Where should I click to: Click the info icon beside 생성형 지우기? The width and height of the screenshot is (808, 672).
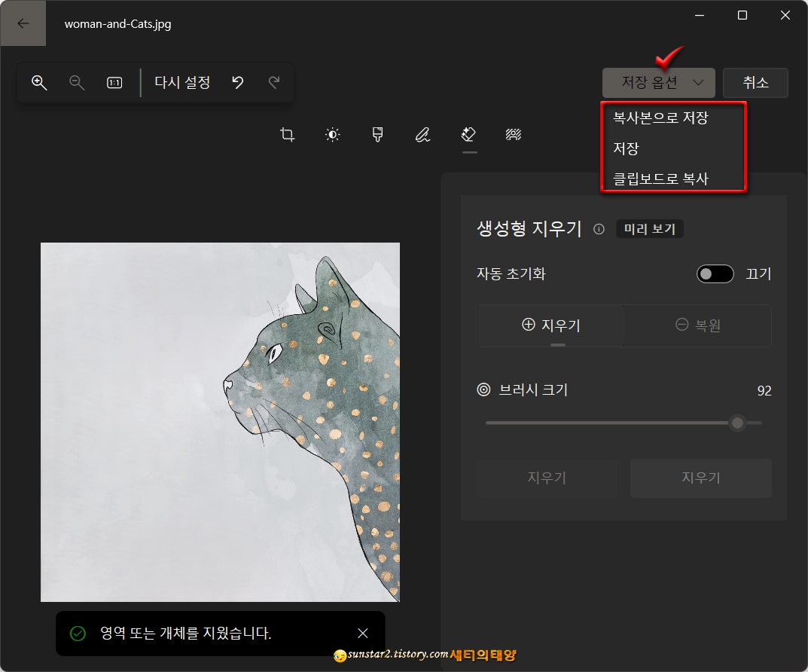(599, 229)
